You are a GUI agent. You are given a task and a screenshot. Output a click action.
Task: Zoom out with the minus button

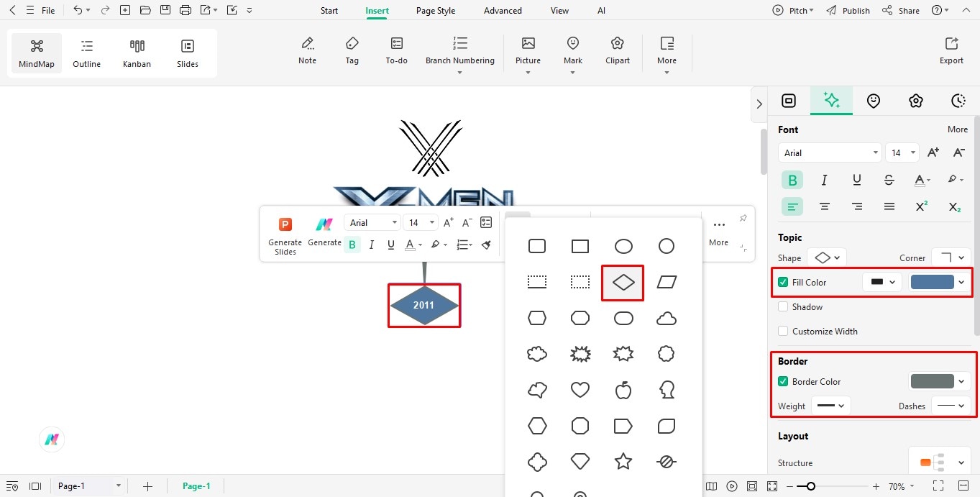[x=791, y=486]
